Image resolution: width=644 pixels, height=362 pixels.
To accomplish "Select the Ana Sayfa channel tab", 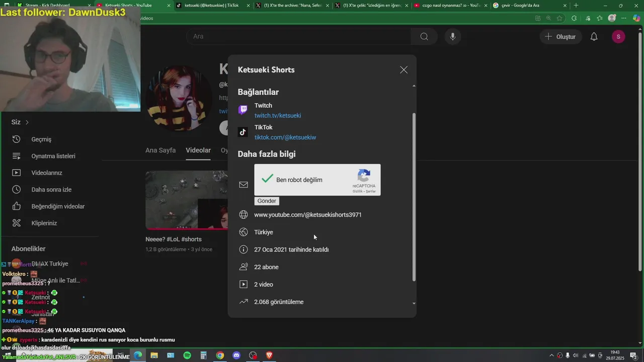I will pyautogui.click(x=160, y=150).
